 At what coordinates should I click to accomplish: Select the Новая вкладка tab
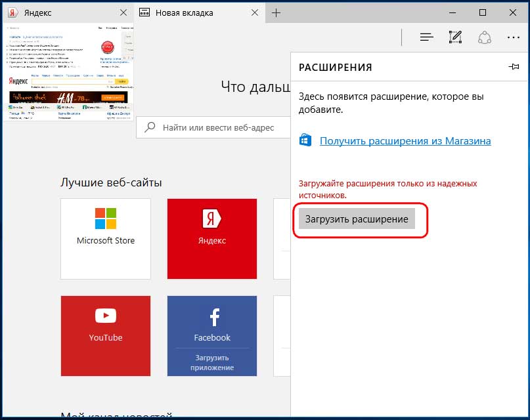(x=200, y=13)
